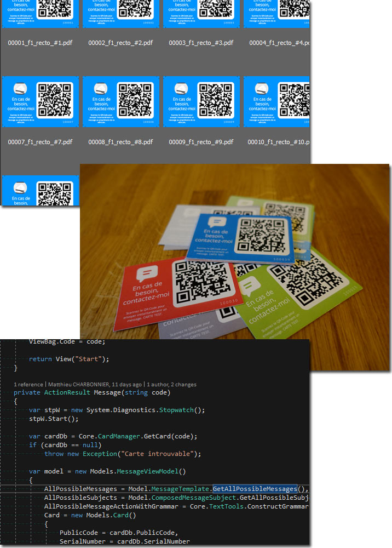392x548 pixels.
Task: Click the "Carte introuvable" string literal
Action: pyautogui.click(x=158, y=454)
